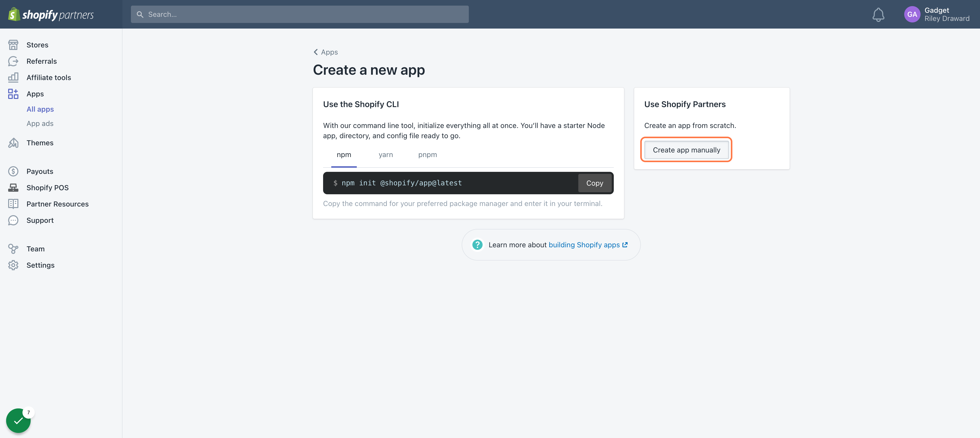Switch to the pnpm tab

coord(427,155)
